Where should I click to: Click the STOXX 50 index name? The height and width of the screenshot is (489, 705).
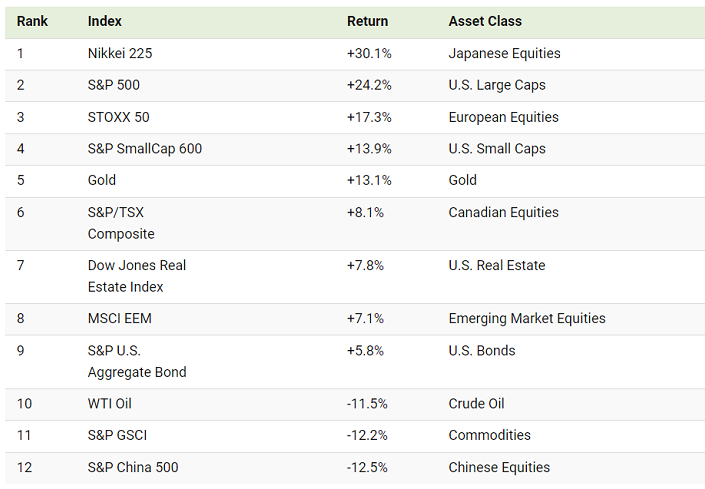(x=118, y=117)
